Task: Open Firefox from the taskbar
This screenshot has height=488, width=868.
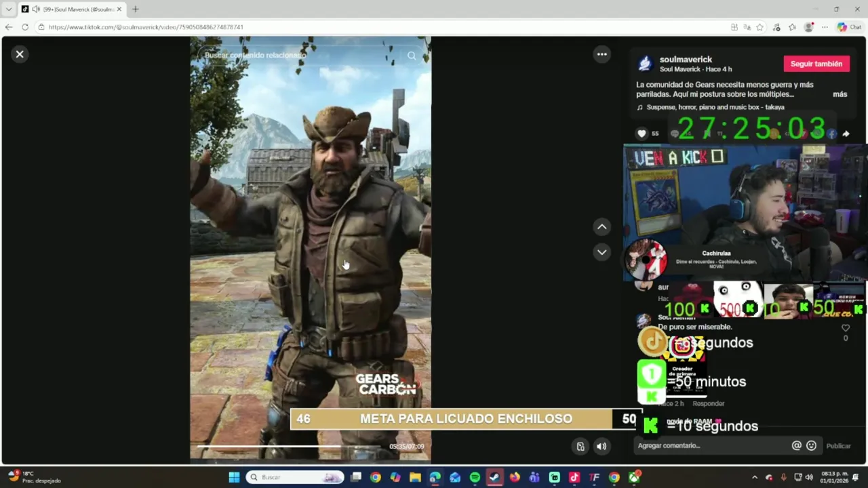Action: (x=515, y=477)
